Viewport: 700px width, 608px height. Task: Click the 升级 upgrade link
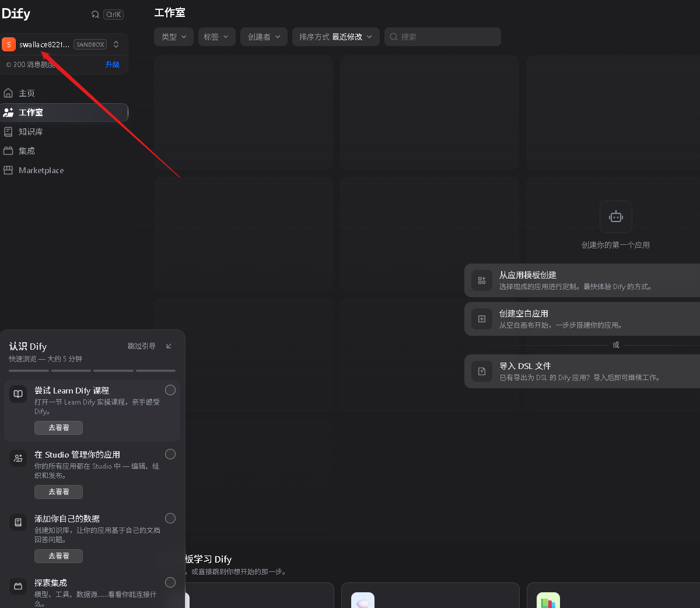(x=113, y=65)
